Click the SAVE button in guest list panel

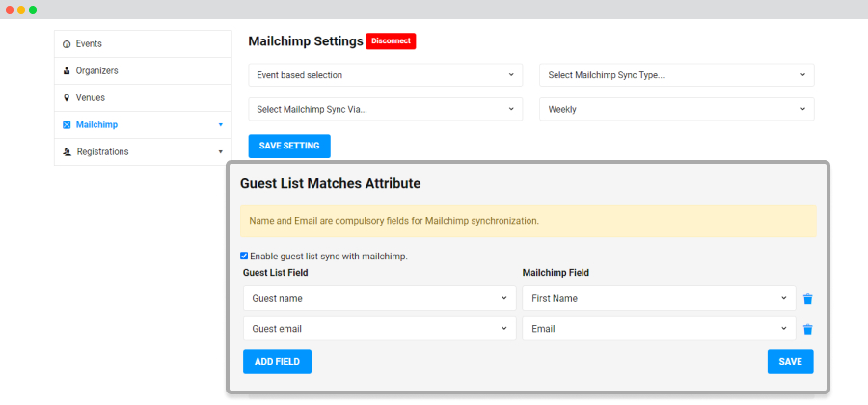click(x=791, y=362)
